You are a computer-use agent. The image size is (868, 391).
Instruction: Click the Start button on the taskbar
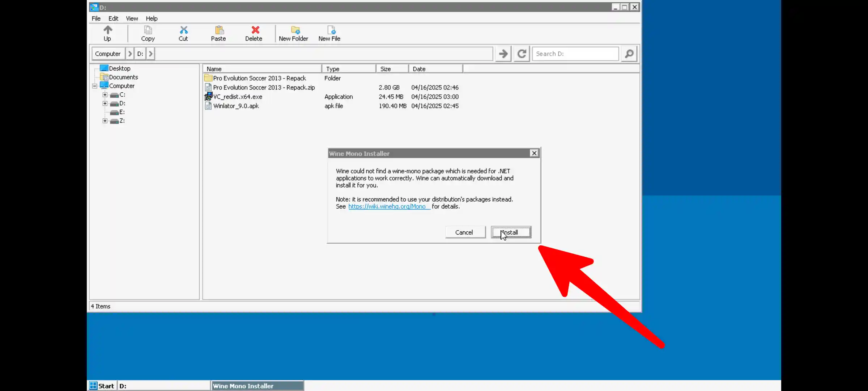pyautogui.click(x=102, y=386)
